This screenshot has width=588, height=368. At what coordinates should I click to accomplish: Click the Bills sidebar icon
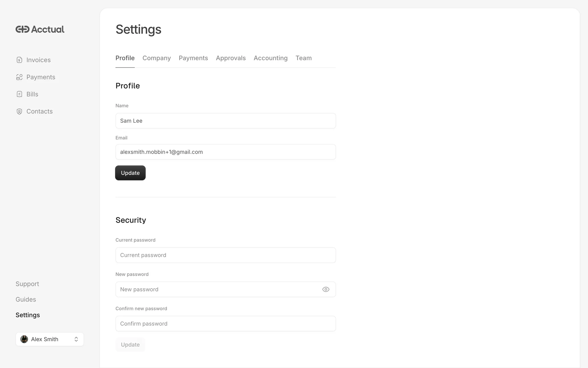(x=19, y=94)
